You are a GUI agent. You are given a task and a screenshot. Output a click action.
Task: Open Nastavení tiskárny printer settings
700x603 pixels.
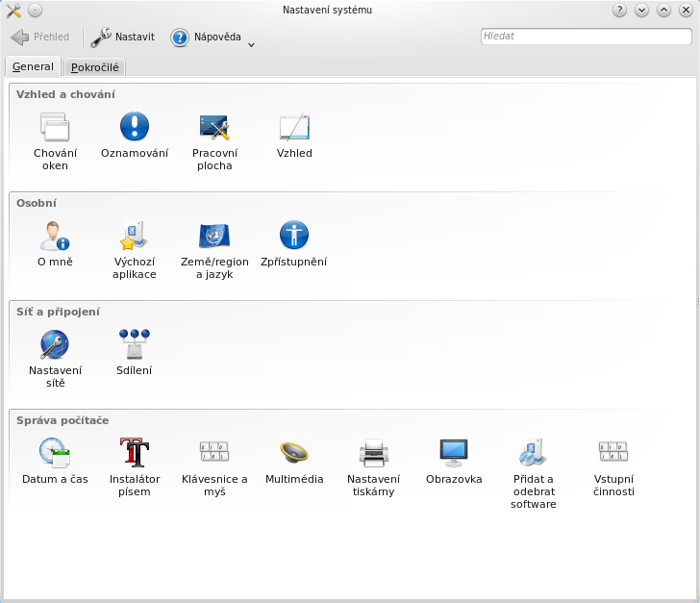click(x=374, y=466)
